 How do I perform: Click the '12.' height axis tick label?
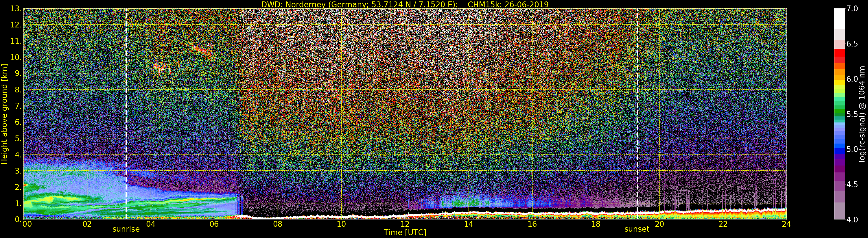tap(16, 25)
